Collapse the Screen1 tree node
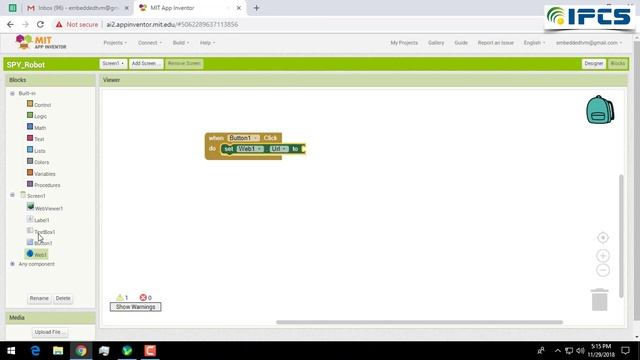This screenshot has width=640, height=360. (x=12, y=195)
